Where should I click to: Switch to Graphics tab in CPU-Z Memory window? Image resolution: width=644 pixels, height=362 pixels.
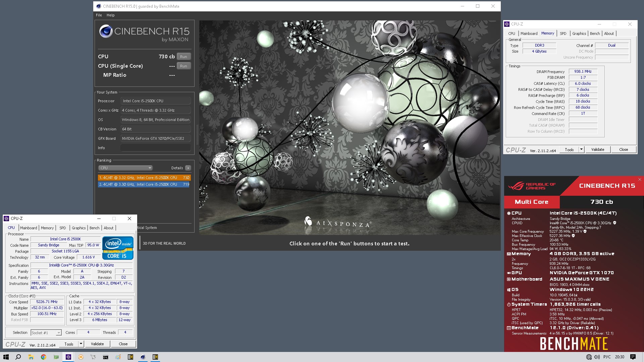579,34
